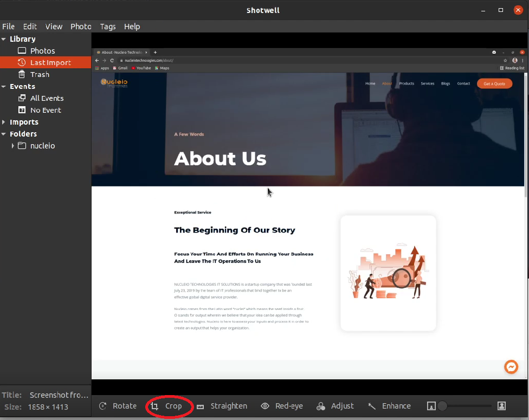529x420 pixels.
Task: Click the Enhance button label
Action: tap(396, 406)
